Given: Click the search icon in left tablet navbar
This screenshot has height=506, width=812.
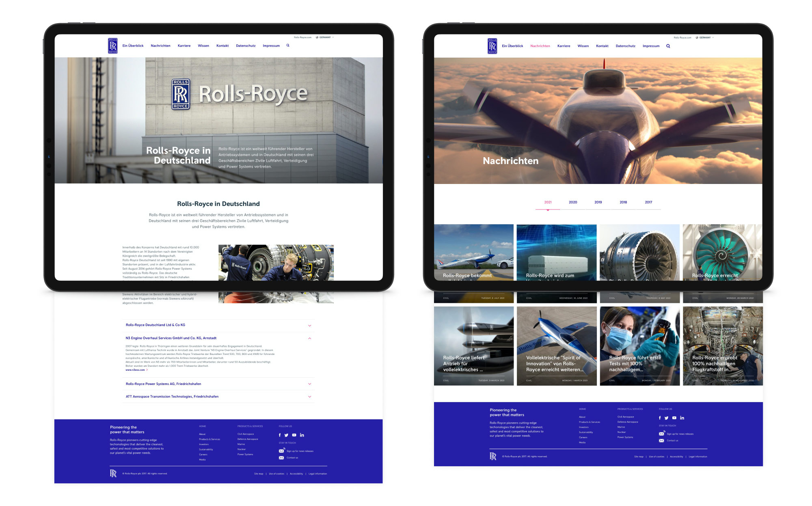Looking at the screenshot, I should [x=288, y=45].
